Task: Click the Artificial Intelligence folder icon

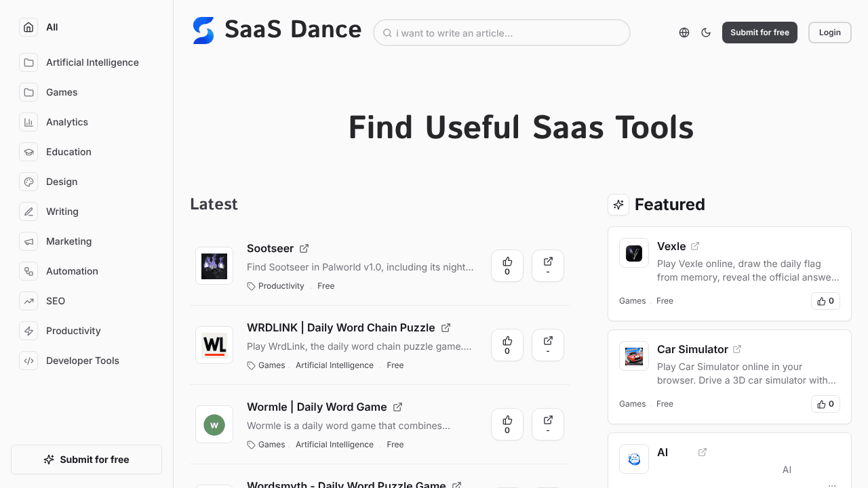Action: click(x=28, y=62)
